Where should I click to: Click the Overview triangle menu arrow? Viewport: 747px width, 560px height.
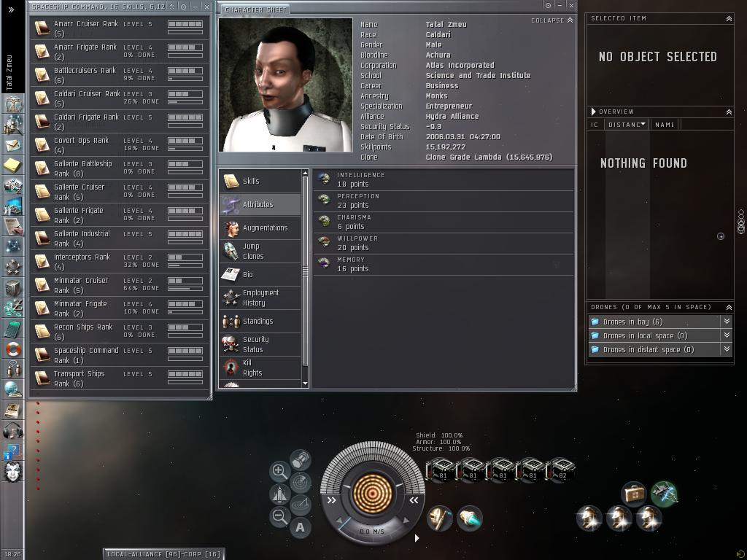coord(594,112)
